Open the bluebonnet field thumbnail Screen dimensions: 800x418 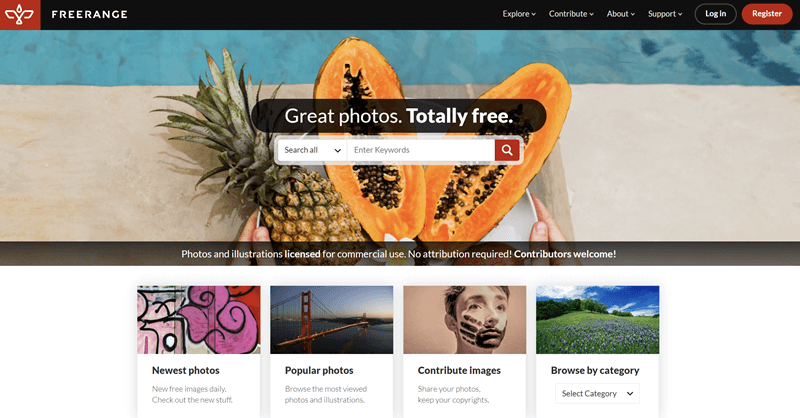597,319
